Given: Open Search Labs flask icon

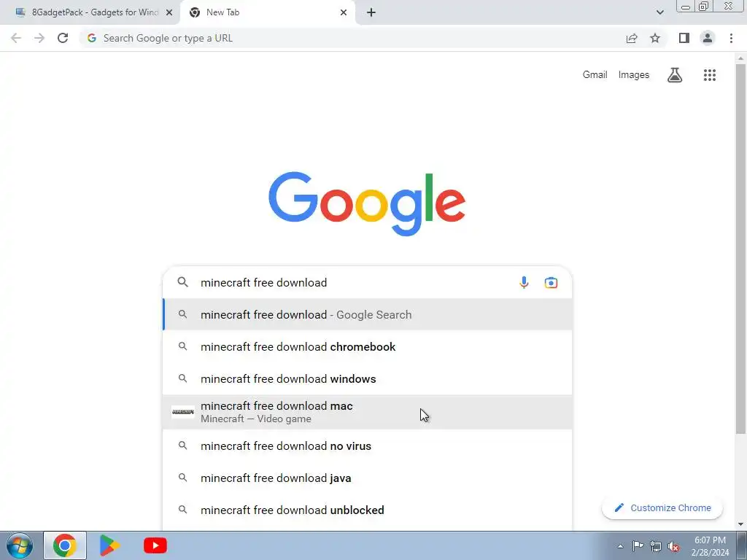Looking at the screenshot, I should click(x=675, y=75).
